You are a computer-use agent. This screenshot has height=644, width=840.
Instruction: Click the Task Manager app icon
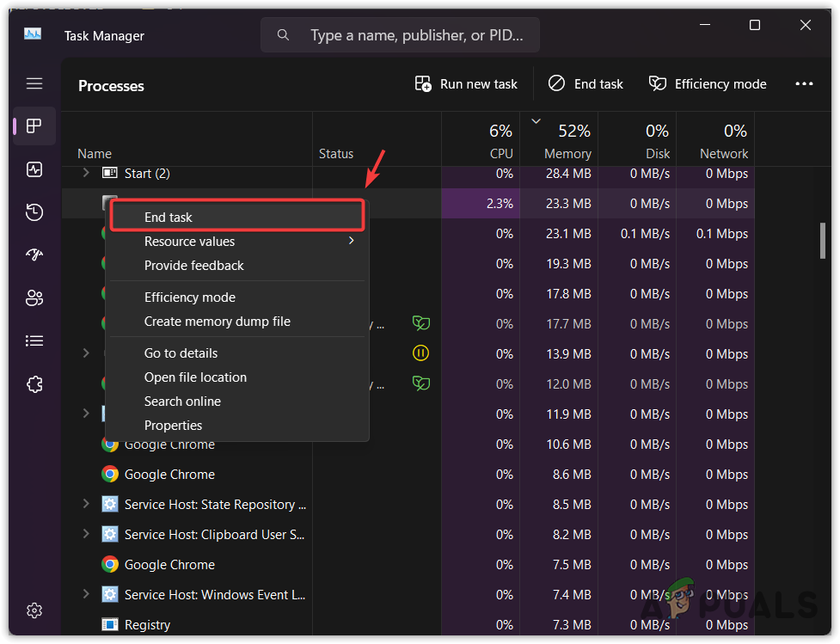point(33,34)
